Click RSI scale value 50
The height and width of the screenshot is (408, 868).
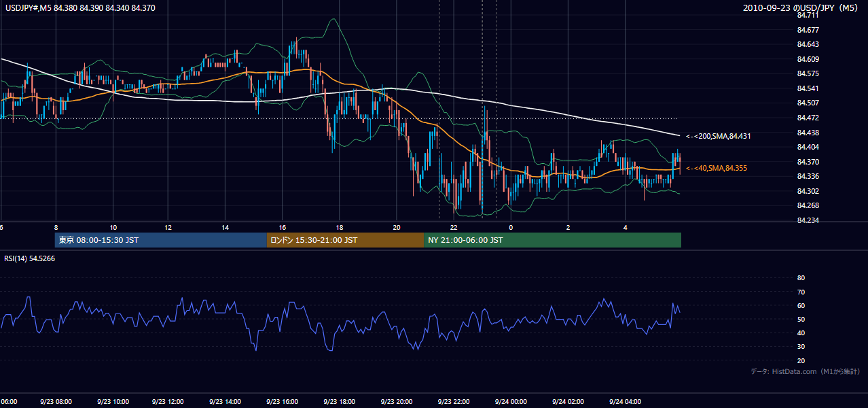pyautogui.click(x=801, y=319)
